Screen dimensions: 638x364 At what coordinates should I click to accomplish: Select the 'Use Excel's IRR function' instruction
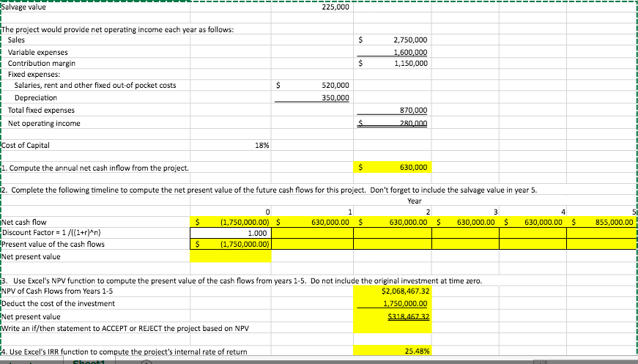point(124,352)
